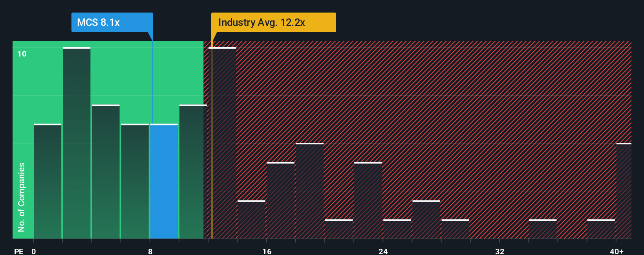This screenshot has height=255, width=644.
Task: Click the orange industry average vertical line
Action: coord(212,140)
